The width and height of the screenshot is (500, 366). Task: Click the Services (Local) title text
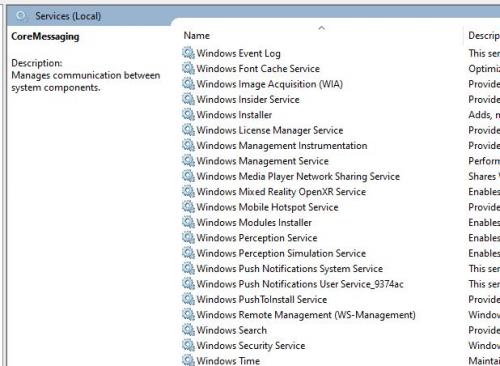[x=68, y=16]
